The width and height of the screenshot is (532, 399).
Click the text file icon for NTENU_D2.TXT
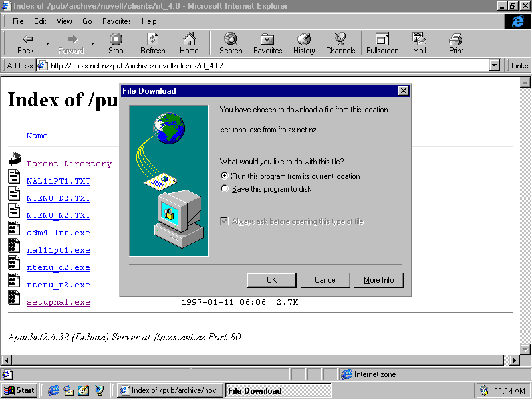click(14, 194)
